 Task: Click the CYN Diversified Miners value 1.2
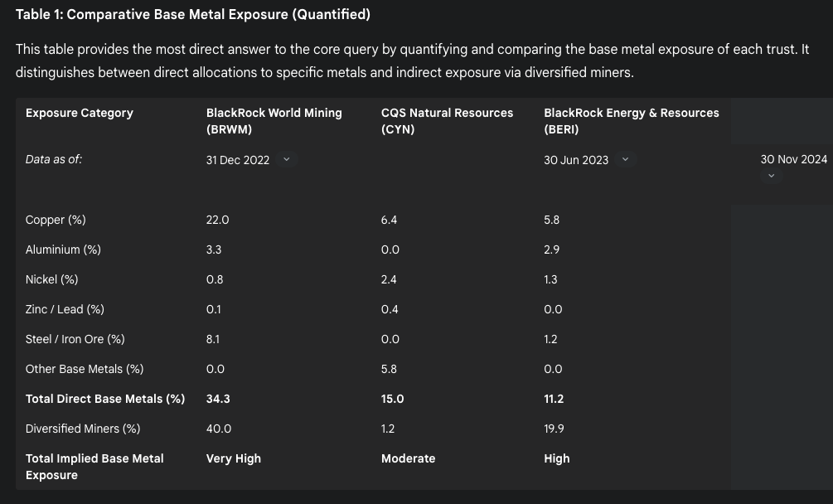point(388,429)
